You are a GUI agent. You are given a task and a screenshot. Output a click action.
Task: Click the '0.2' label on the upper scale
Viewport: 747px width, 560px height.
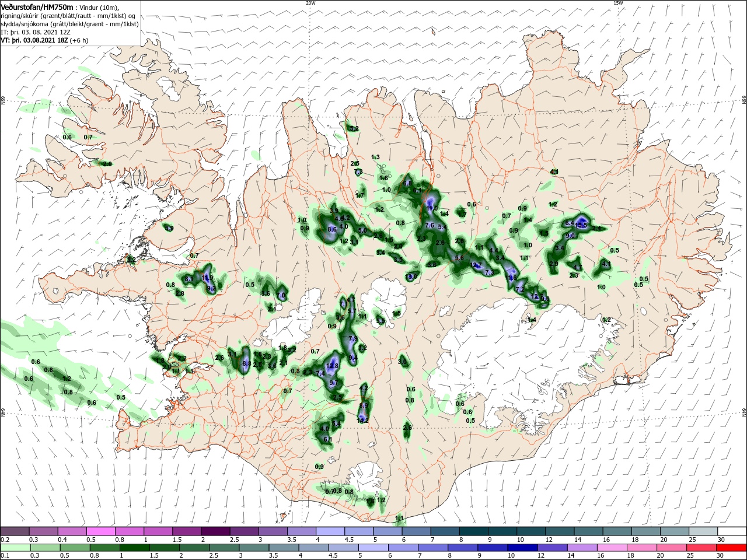[4, 540]
